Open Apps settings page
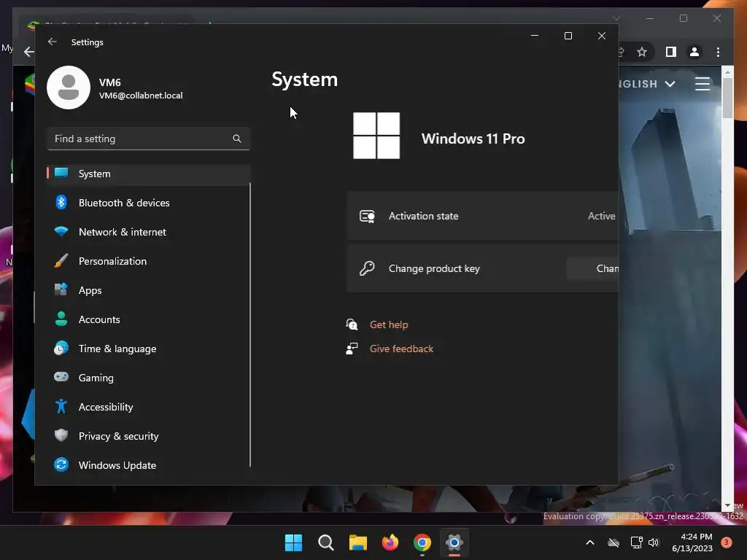Image resolution: width=747 pixels, height=560 pixels. coord(149,290)
